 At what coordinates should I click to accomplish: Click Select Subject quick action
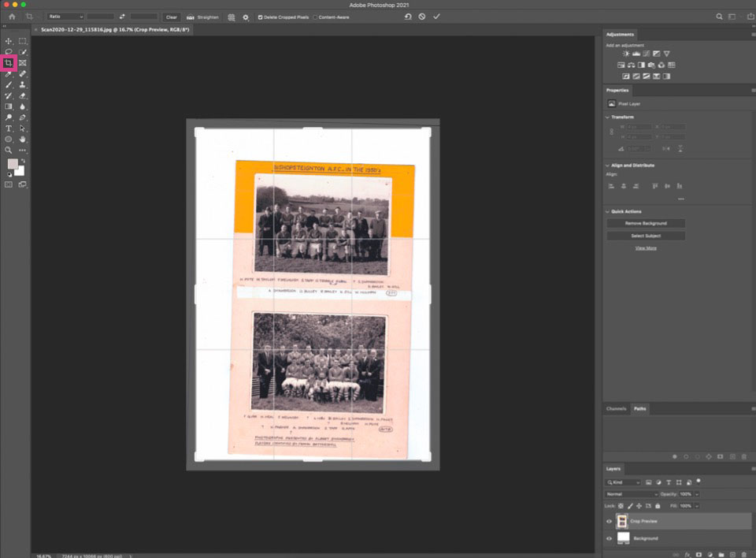click(x=646, y=236)
